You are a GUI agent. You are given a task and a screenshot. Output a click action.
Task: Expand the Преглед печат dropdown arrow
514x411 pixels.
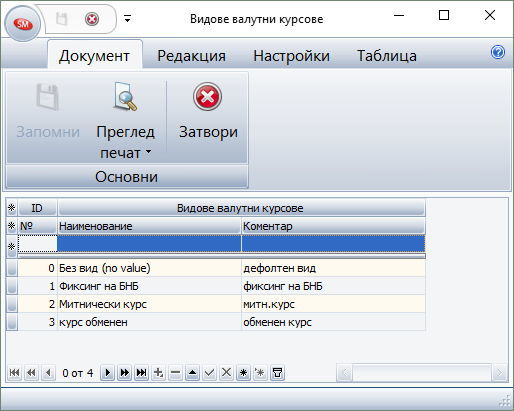click(148, 152)
